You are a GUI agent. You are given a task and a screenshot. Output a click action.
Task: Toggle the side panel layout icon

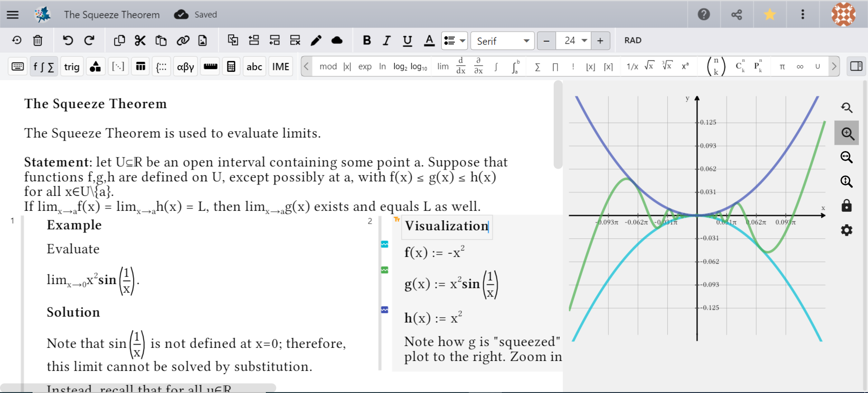(x=856, y=66)
